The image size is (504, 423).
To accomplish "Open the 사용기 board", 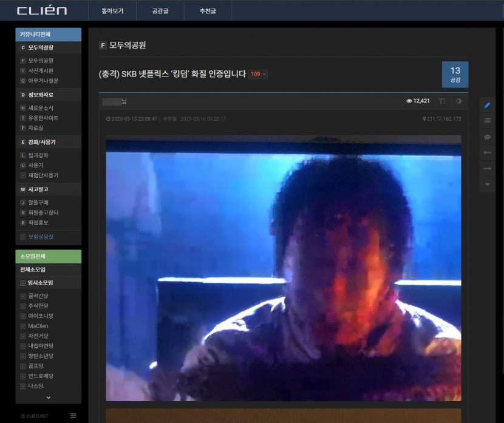I will (35, 165).
